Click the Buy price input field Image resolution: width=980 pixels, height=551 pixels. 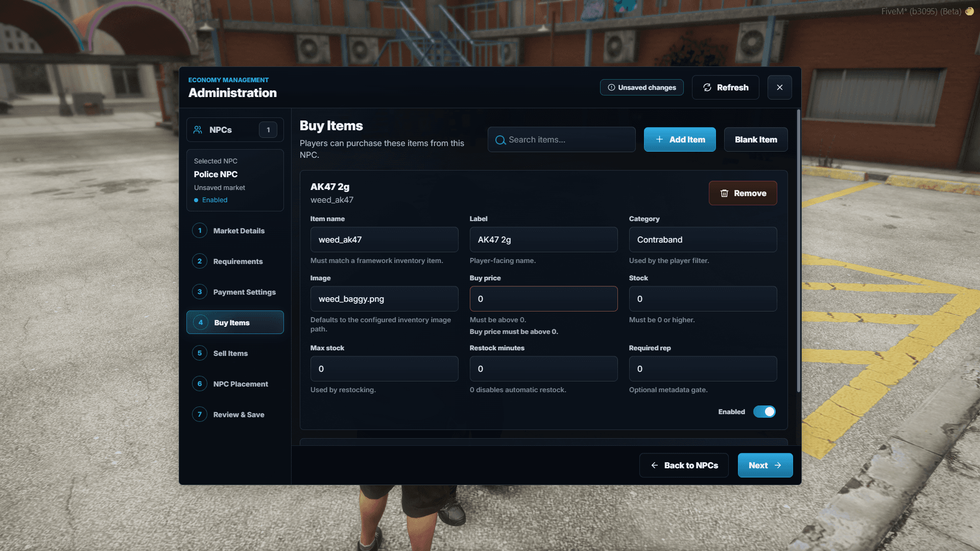pyautogui.click(x=543, y=299)
